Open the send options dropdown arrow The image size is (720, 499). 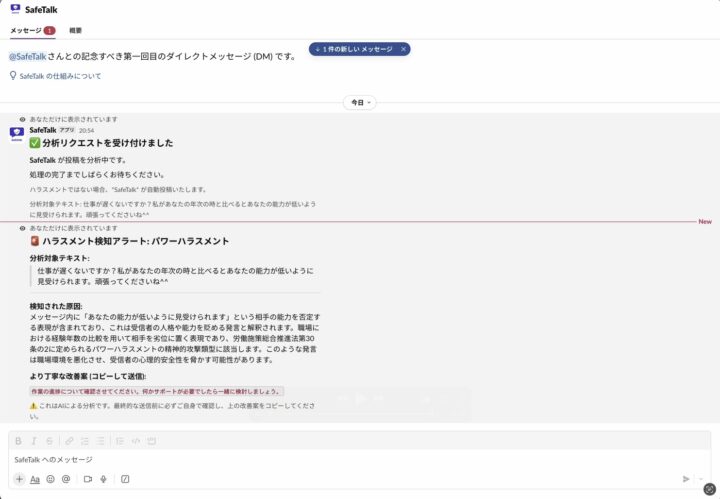tap(702, 479)
